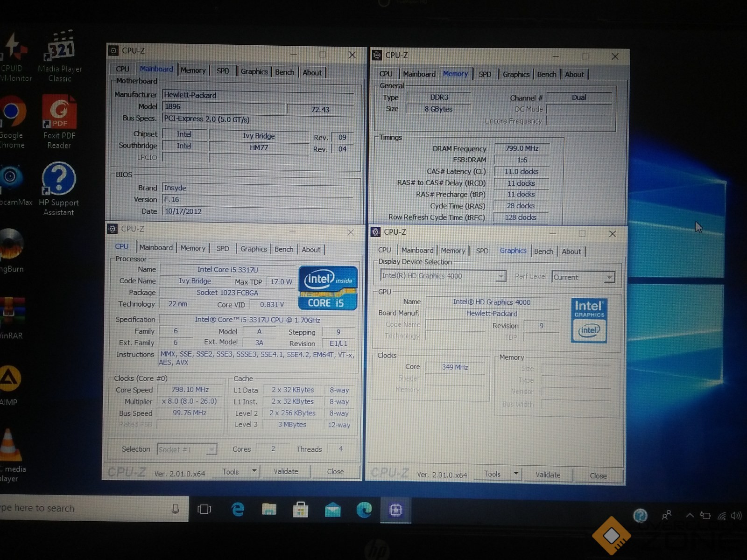Open Mainboard tab in Memory CPU-Z window
This screenshot has width=747, height=560.
point(419,74)
